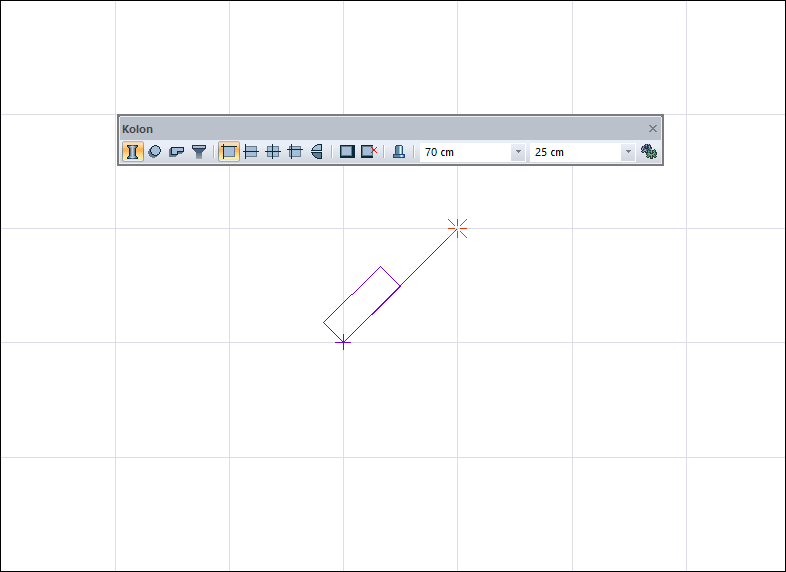Select the polygon column tool
Screen dimensions: 786x572
[x=176, y=151]
